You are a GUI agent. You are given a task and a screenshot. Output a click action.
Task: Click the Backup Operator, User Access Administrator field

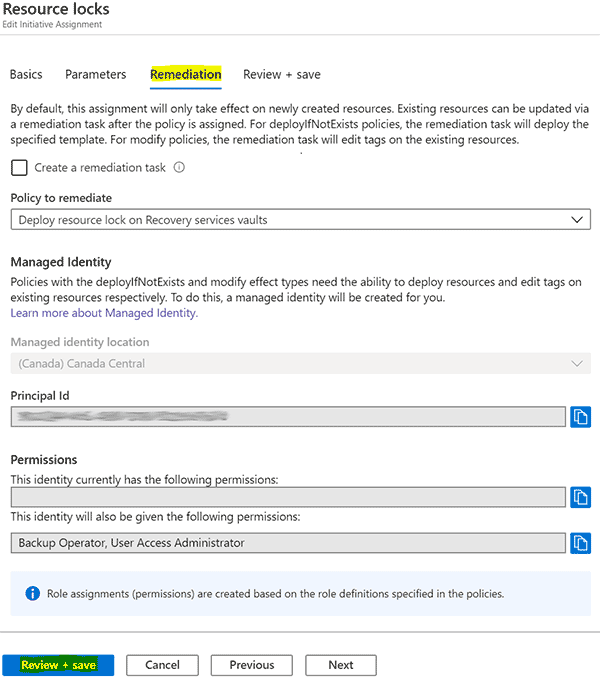pos(288,543)
